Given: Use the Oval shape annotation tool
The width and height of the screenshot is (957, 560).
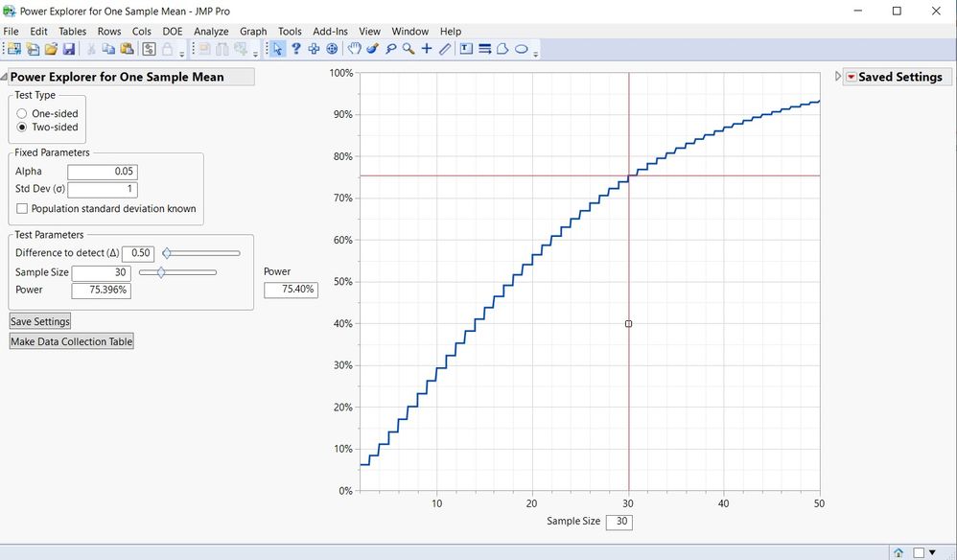Looking at the screenshot, I should (520, 48).
